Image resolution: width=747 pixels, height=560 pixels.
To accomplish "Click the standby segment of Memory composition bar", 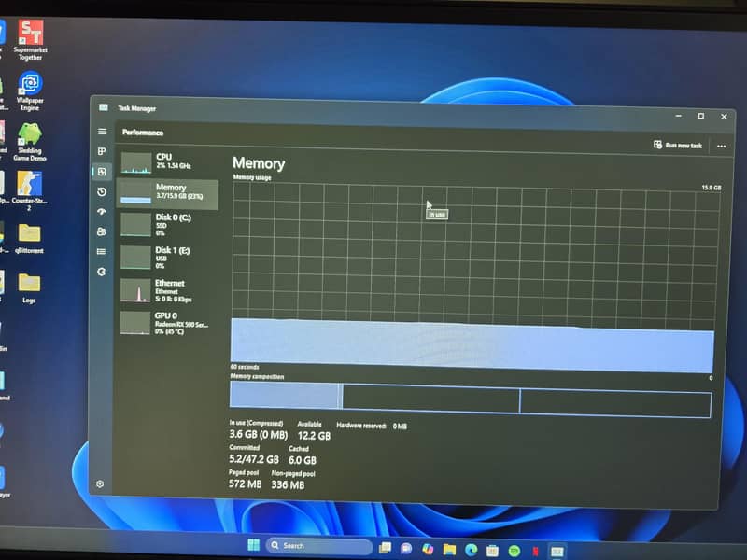I will (x=430, y=399).
